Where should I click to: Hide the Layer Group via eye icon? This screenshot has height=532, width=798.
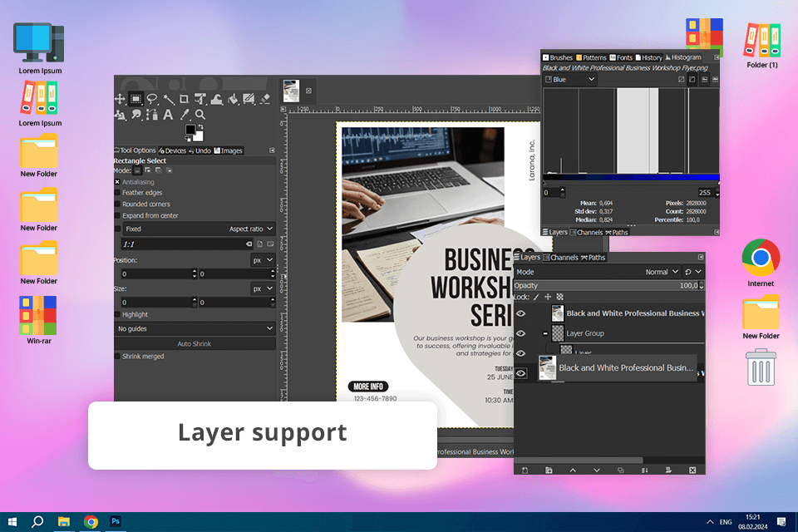click(x=520, y=333)
